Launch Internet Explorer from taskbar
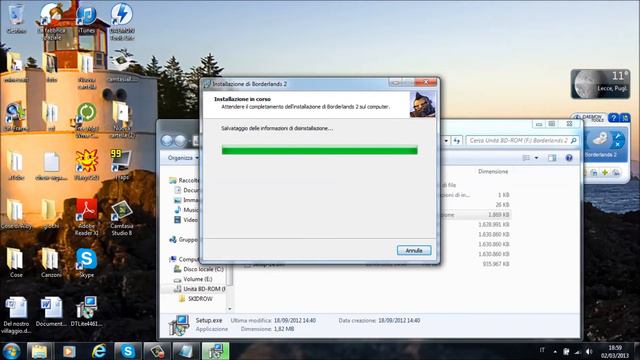Screen dimensions: 640x360 (x=99, y=351)
